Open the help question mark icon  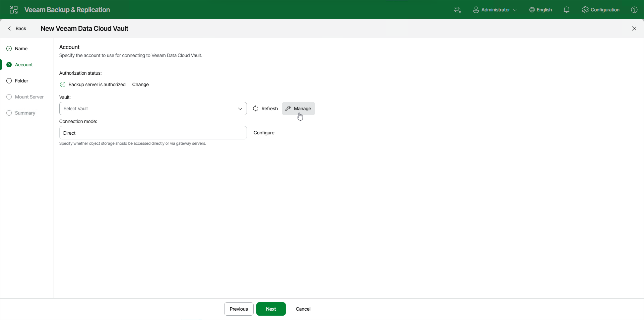coord(634,10)
